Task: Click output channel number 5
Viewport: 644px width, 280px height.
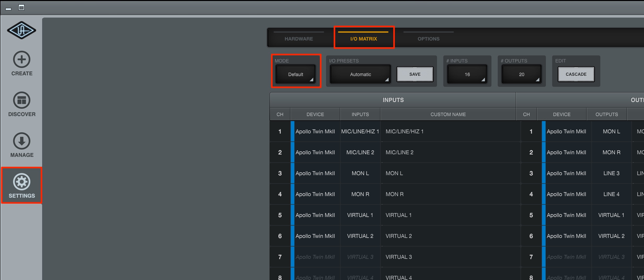Action: click(531, 215)
